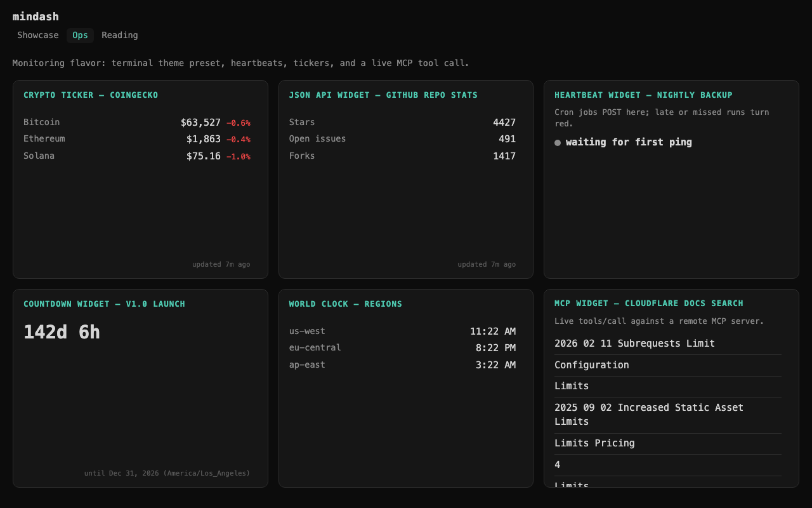Select the Ops tab
Screen dimensions: 812x508
tap(80, 36)
